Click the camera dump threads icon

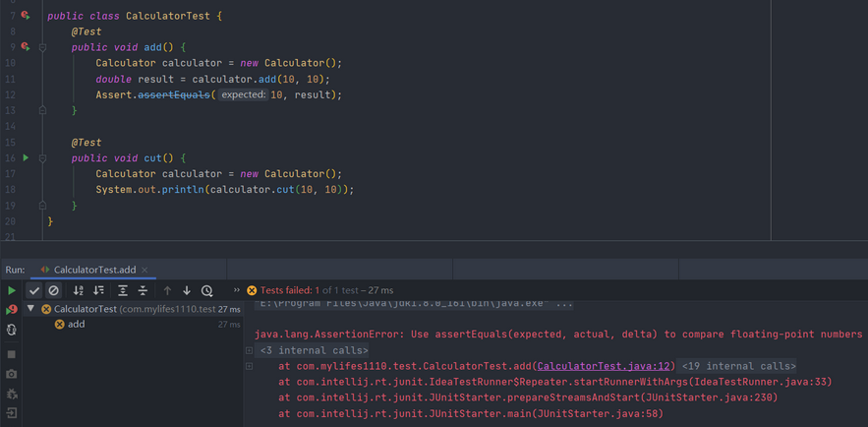pos(12,375)
